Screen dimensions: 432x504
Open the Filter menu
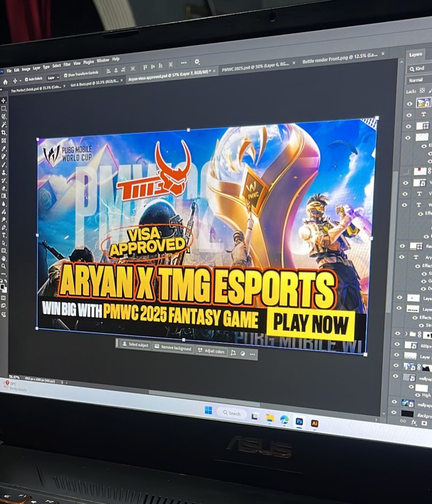click(x=67, y=64)
